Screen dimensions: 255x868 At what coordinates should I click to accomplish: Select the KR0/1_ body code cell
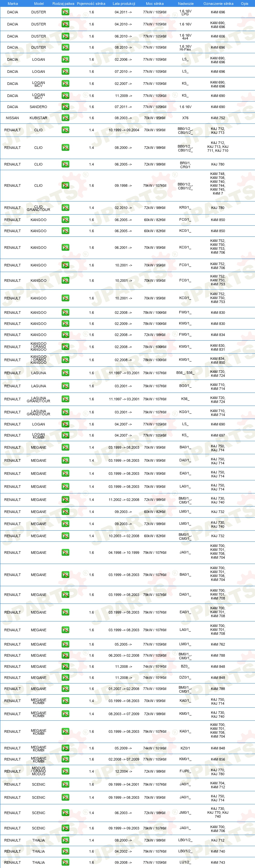[185, 208]
